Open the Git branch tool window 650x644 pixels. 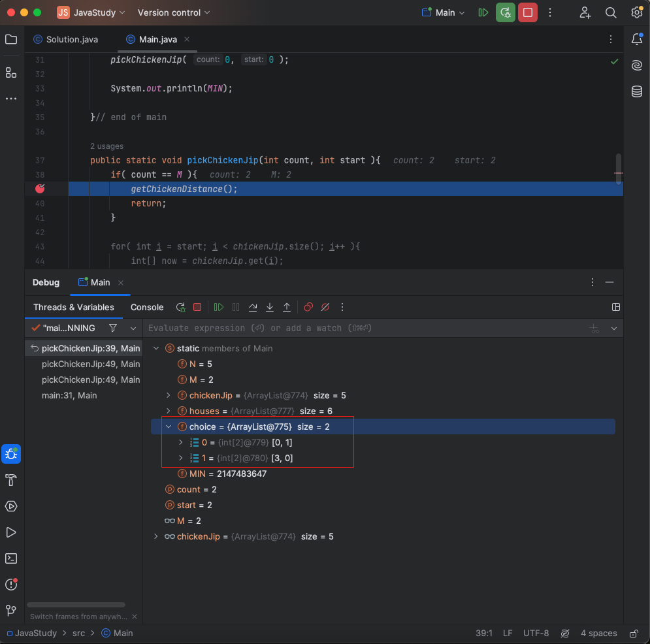[x=11, y=610]
